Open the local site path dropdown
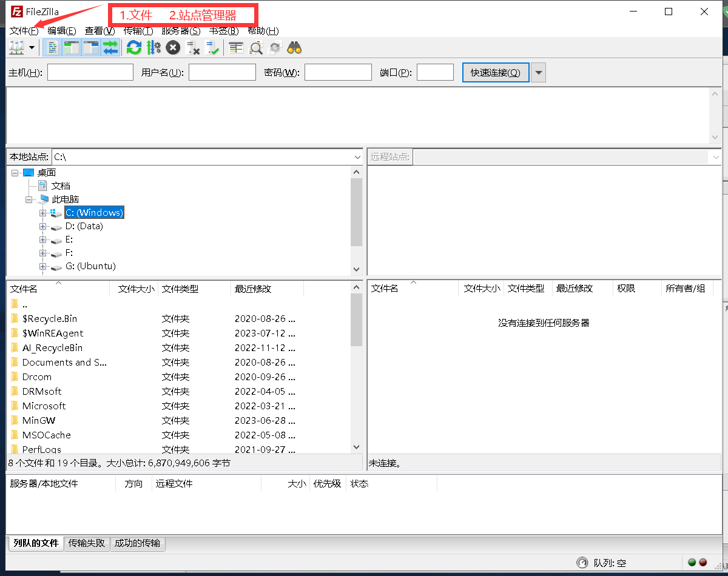Viewport: 728px width, 576px height. click(x=357, y=157)
